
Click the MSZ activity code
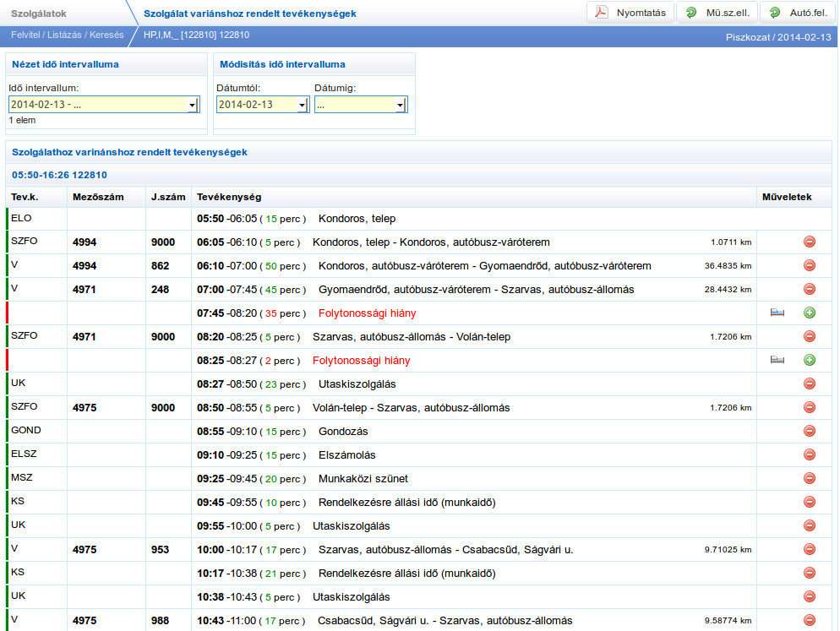point(21,477)
